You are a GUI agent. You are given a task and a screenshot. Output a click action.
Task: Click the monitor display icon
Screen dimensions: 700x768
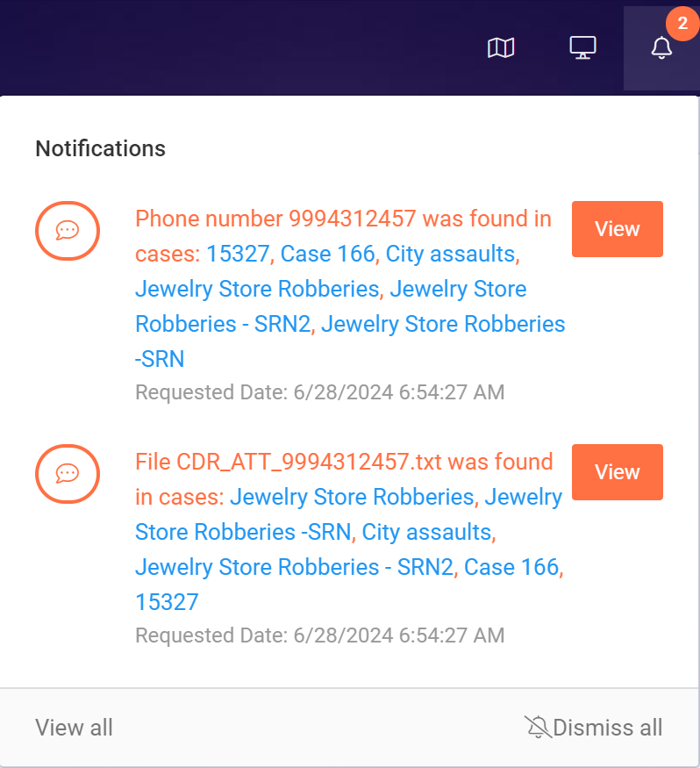coord(582,47)
